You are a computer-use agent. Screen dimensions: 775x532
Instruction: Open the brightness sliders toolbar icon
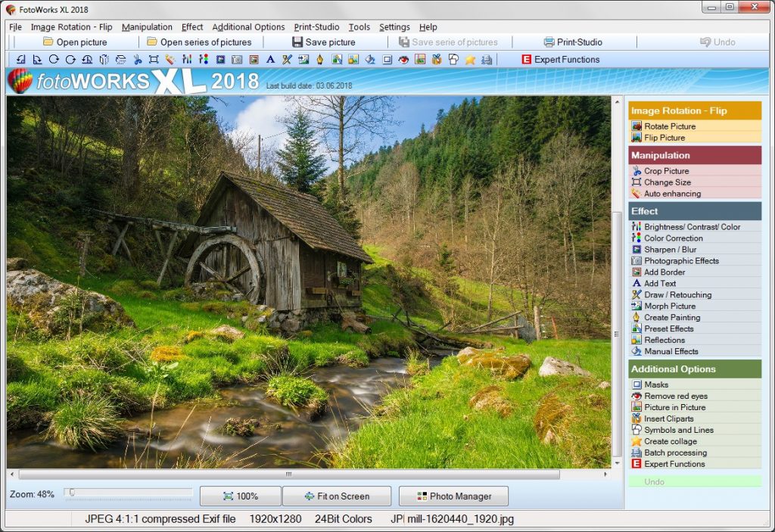(185, 58)
